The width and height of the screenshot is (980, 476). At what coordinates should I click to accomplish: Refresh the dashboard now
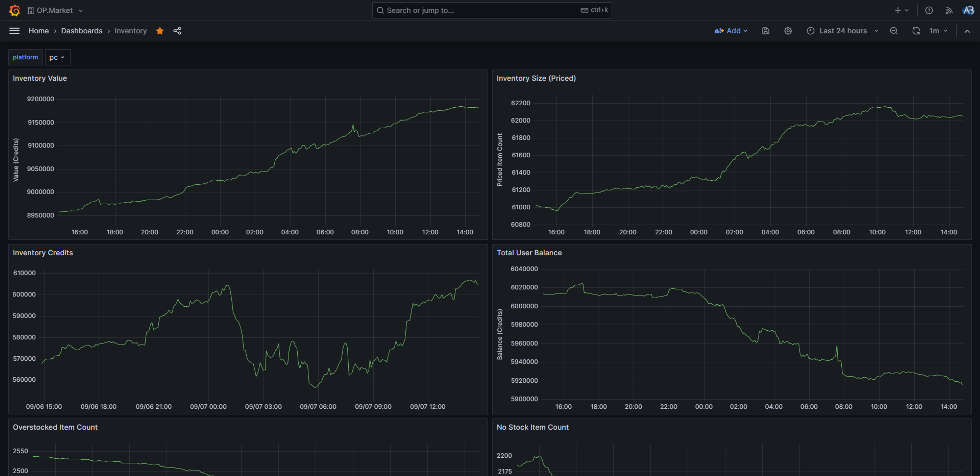916,31
